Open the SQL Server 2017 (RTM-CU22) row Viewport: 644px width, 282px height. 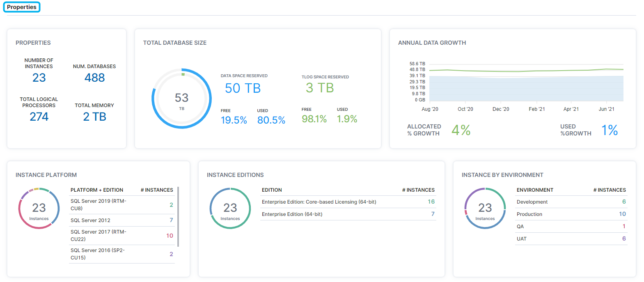coord(122,236)
